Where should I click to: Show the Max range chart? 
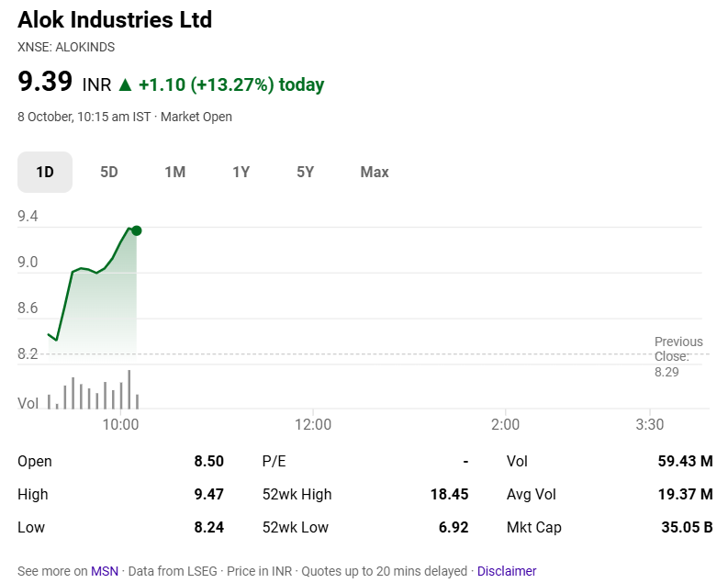[x=375, y=173]
